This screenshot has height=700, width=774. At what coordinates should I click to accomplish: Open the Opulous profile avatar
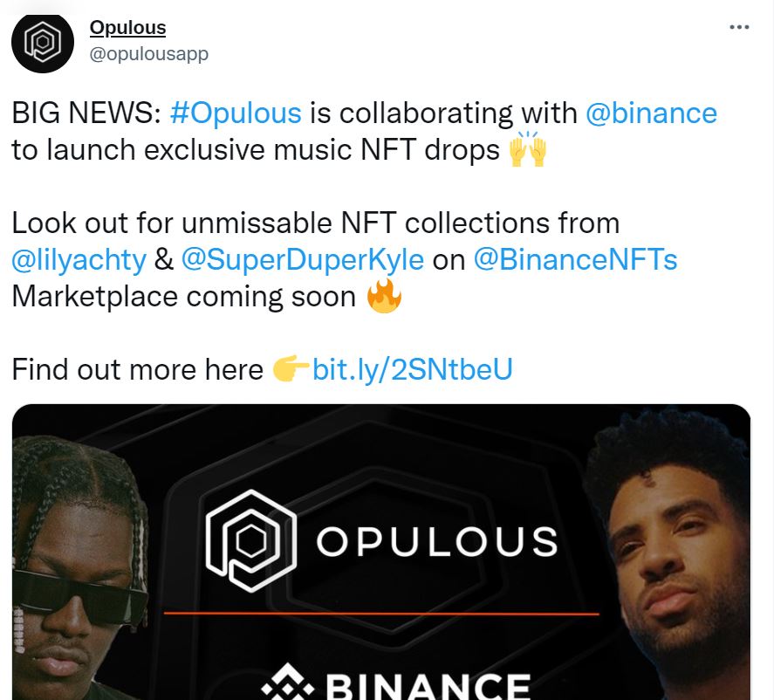click(x=43, y=43)
